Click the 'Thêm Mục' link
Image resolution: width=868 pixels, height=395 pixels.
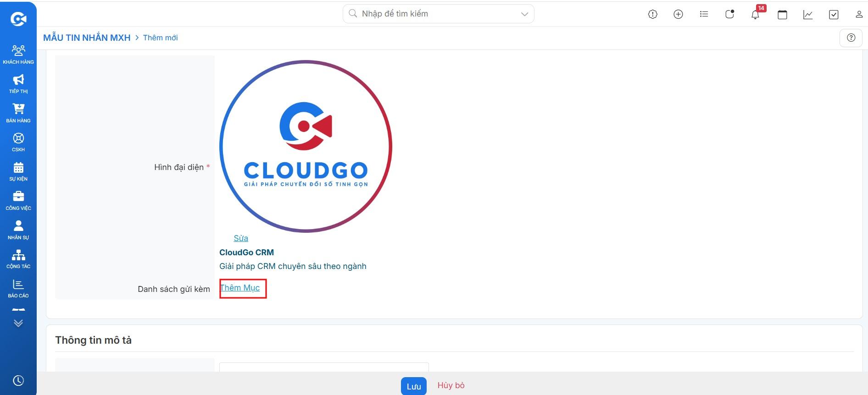[240, 288]
